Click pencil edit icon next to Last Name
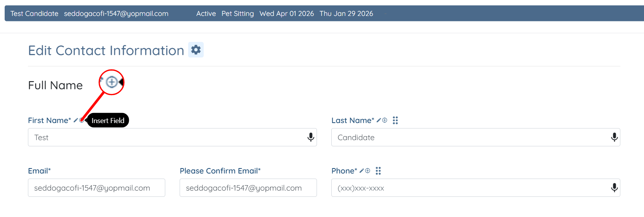644x217 pixels. pyautogui.click(x=379, y=120)
